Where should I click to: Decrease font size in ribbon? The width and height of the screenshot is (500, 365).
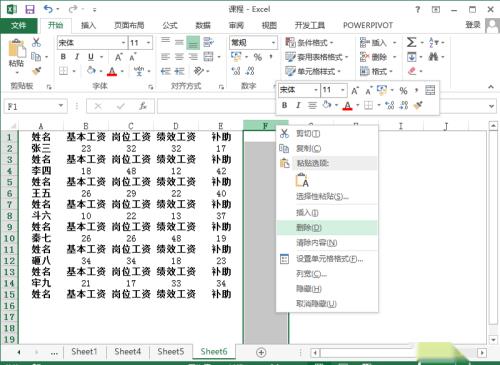click(x=133, y=57)
